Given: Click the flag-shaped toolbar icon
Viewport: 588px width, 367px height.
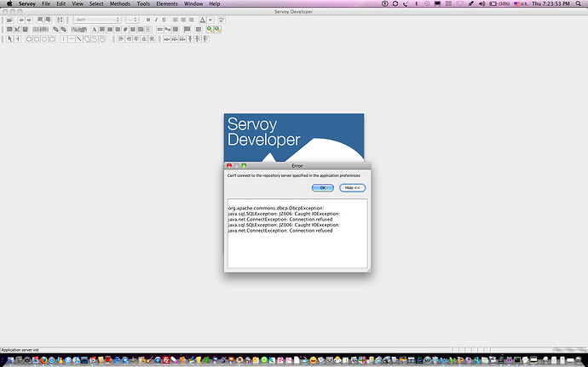Looking at the screenshot, I should point(187,29).
